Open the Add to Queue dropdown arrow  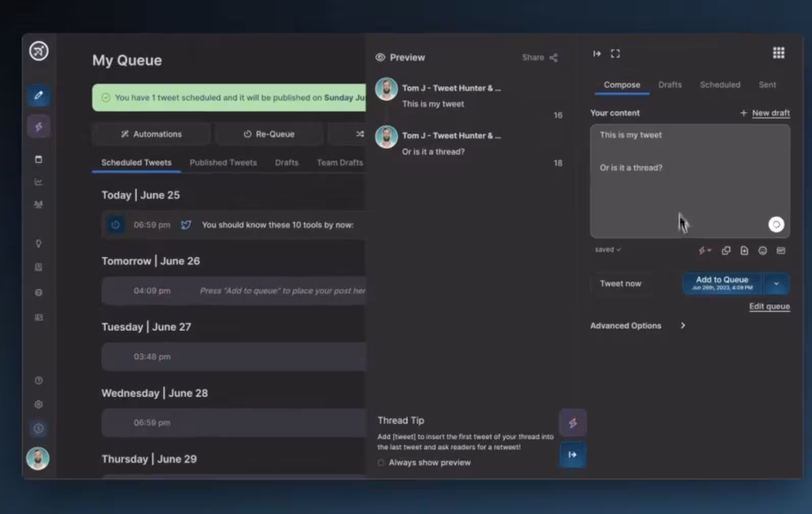pos(776,284)
